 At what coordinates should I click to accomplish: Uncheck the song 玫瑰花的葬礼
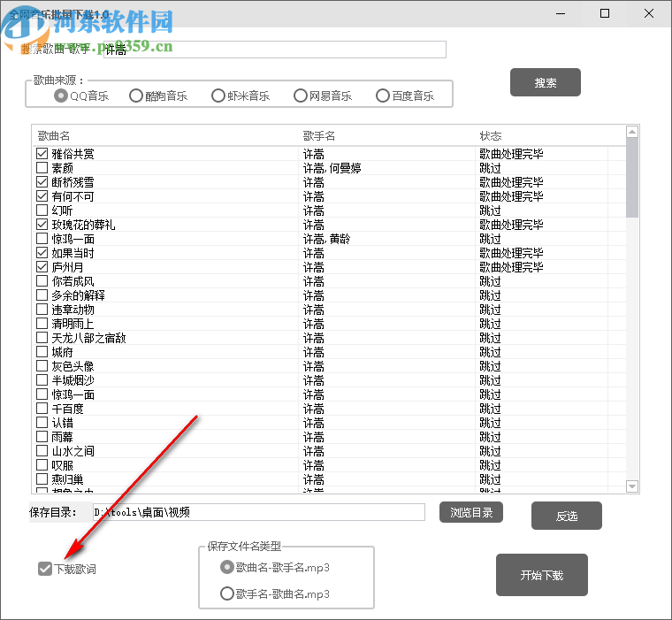tap(42, 225)
